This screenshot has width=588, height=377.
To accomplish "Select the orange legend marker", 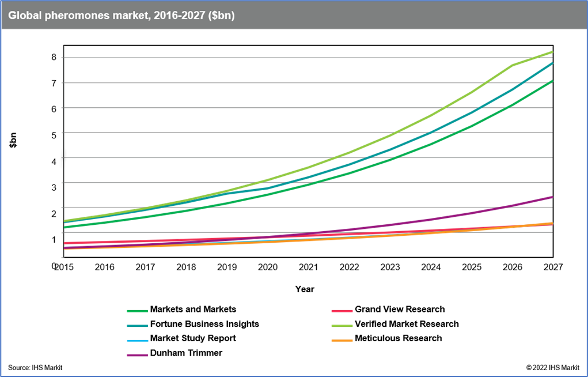I will coord(342,341).
